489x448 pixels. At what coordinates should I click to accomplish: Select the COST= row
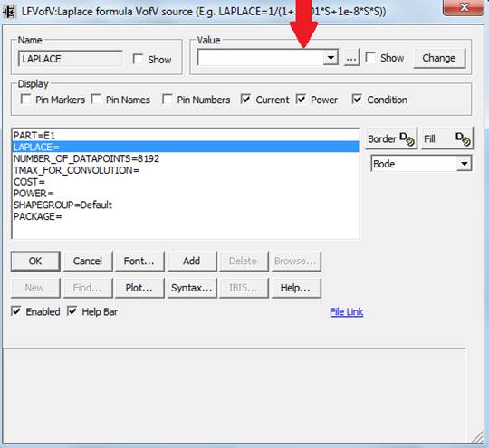(x=186, y=181)
